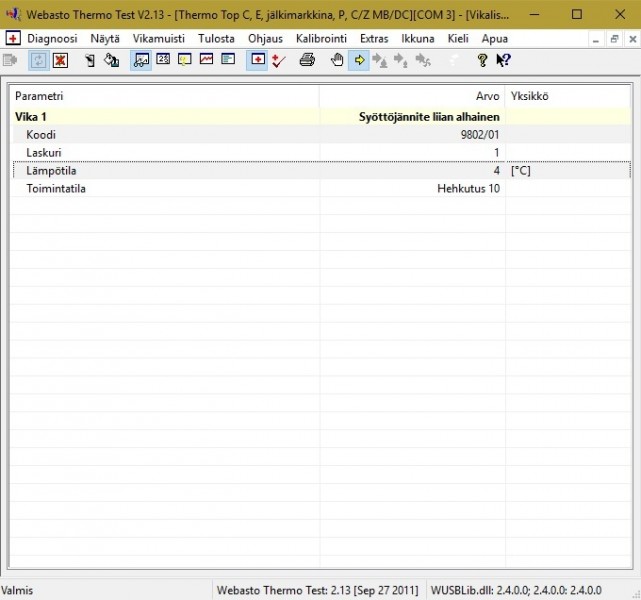
Task: Open the Diagnoosi menu
Action: pyautogui.click(x=52, y=38)
